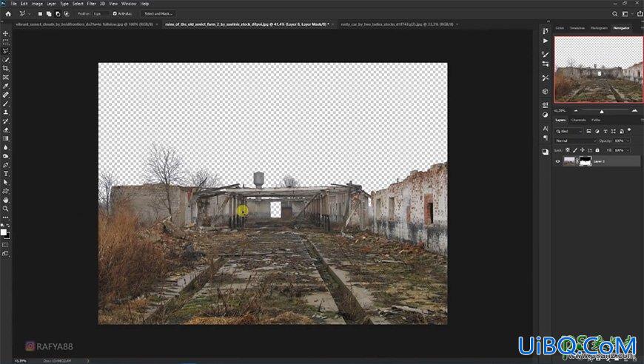Select the Eyedropper tool

(5, 86)
